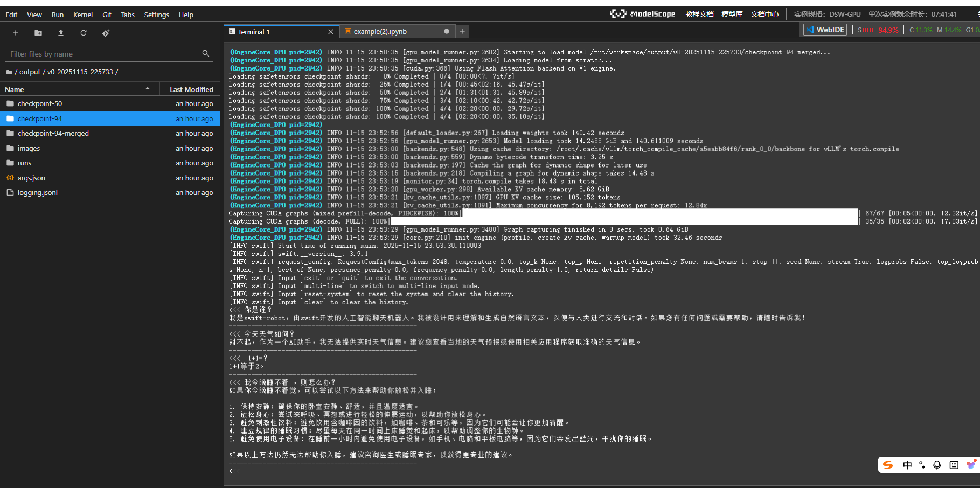Click the new launcher plus icon
The height and width of the screenshot is (488, 980).
[16, 33]
